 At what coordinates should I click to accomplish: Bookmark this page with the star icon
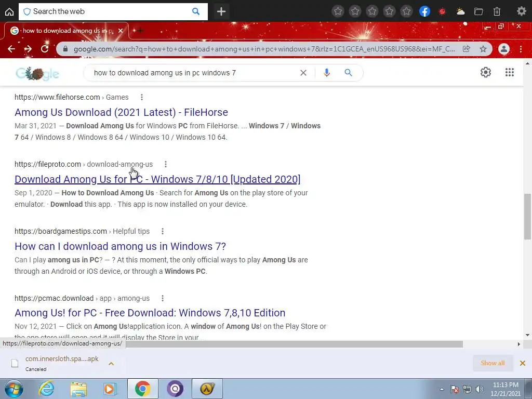483,49
